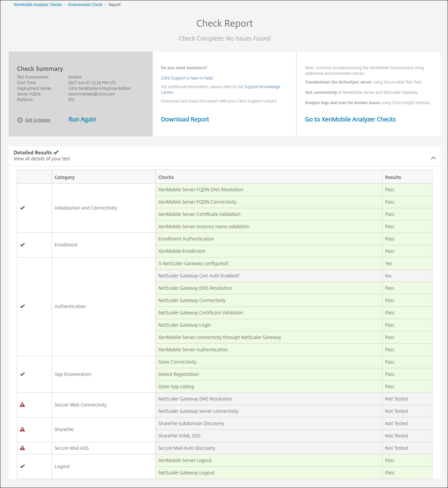Click the pass checkmark in the Authentication row
The height and width of the screenshot is (488, 448).
click(x=23, y=306)
